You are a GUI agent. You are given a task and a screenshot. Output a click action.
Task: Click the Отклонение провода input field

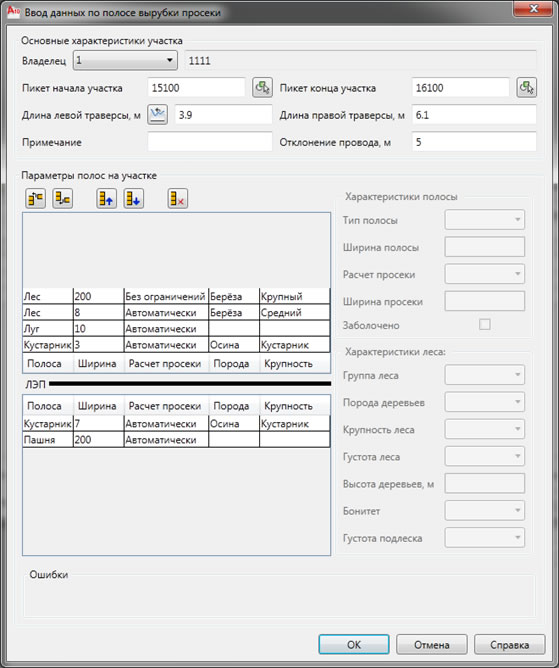(x=474, y=142)
